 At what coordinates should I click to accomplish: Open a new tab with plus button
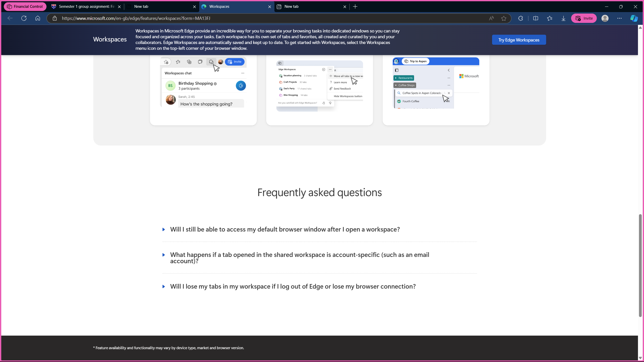355,7
